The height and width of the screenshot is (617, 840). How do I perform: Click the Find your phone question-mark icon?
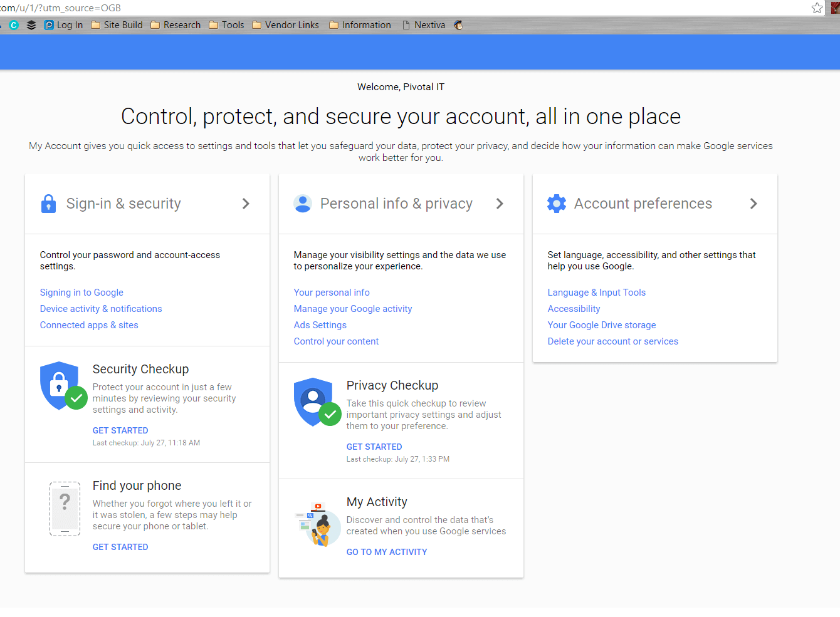coord(65,509)
